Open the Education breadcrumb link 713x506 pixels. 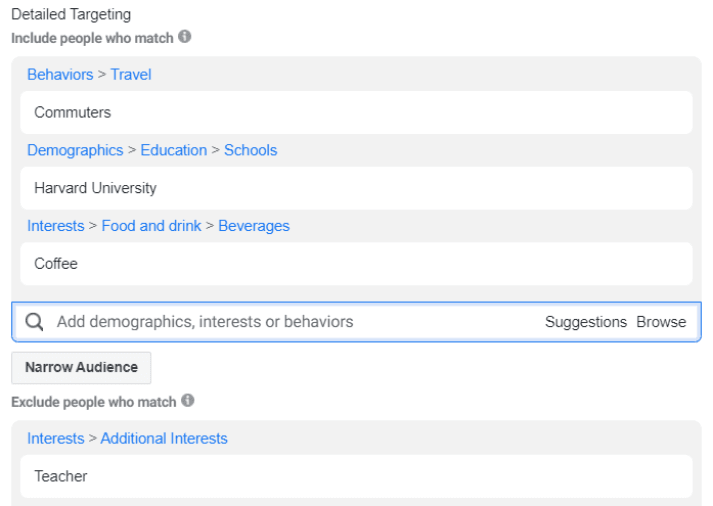click(174, 150)
